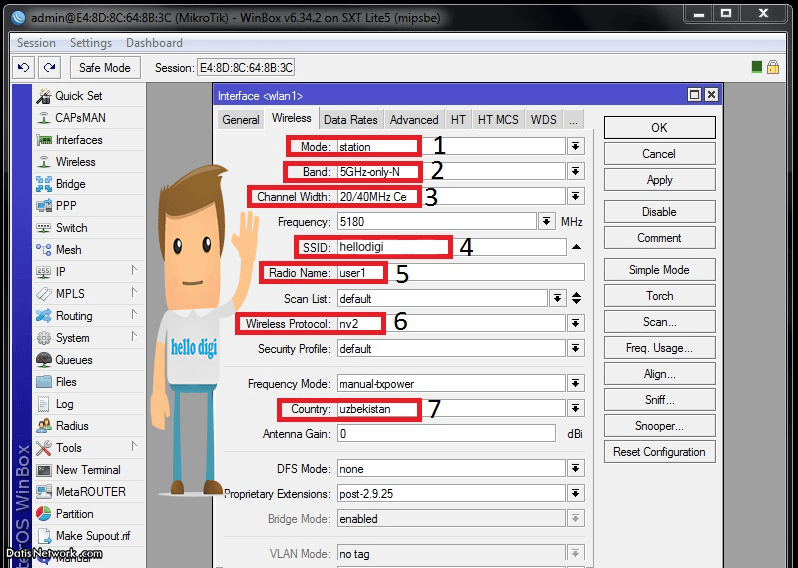Open the Log icon in sidebar
This screenshot has width=798, height=568.
(x=44, y=404)
